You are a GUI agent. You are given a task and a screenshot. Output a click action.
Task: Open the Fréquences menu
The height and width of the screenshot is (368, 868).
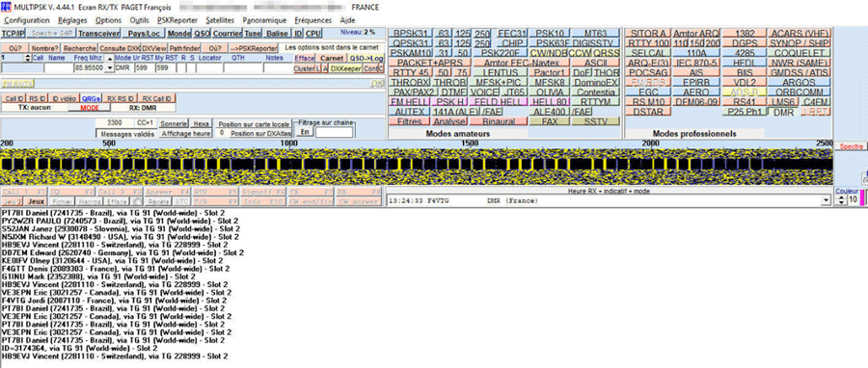tap(313, 20)
